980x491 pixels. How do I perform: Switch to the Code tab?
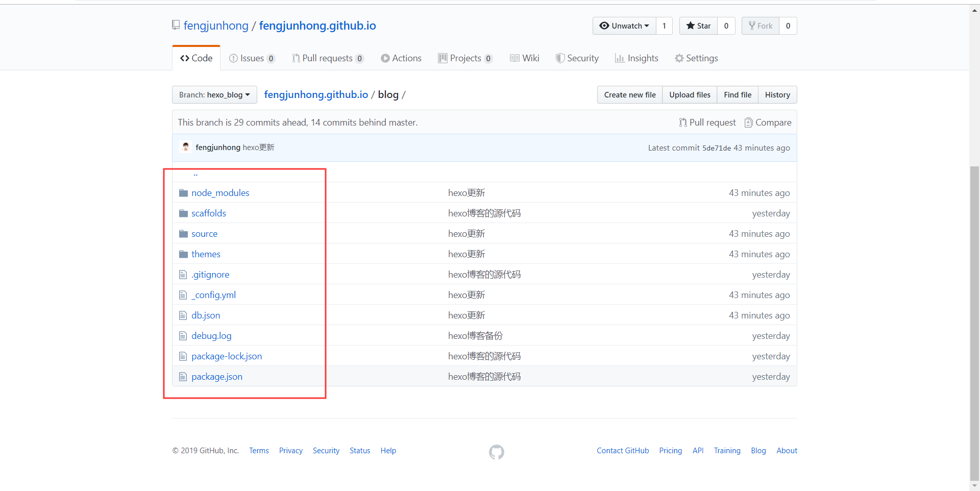coord(196,58)
